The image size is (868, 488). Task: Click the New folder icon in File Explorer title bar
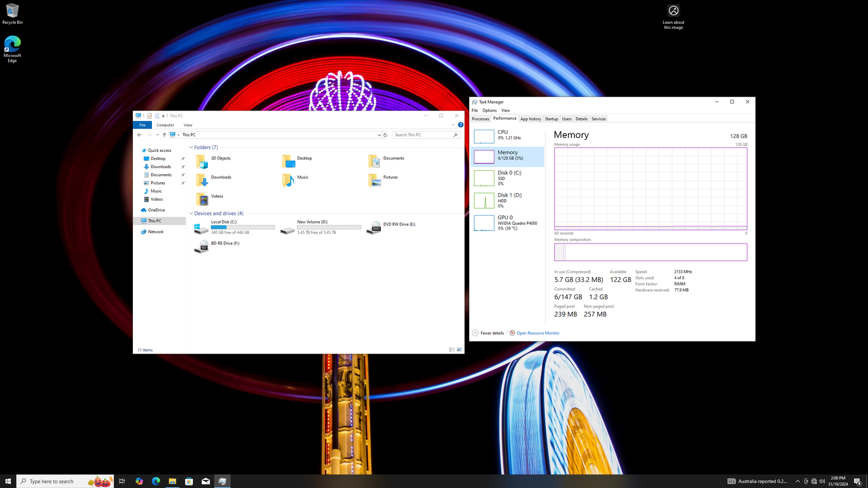(x=157, y=115)
